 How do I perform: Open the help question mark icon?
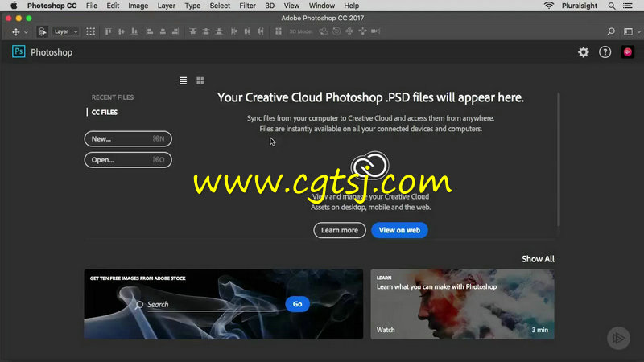tap(605, 52)
